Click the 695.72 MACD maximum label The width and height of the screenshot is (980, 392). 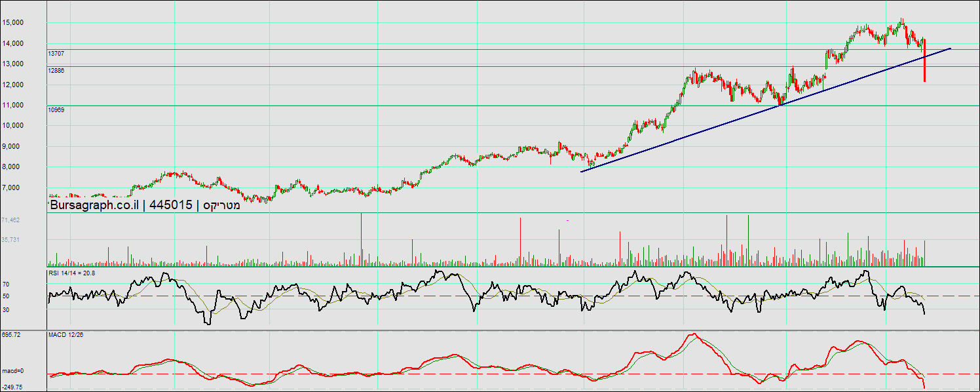[11, 335]
